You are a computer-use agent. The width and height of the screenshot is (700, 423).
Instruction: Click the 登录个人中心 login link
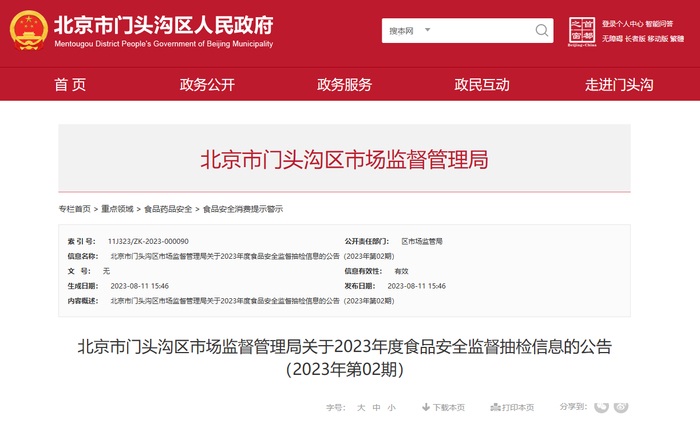622,24
